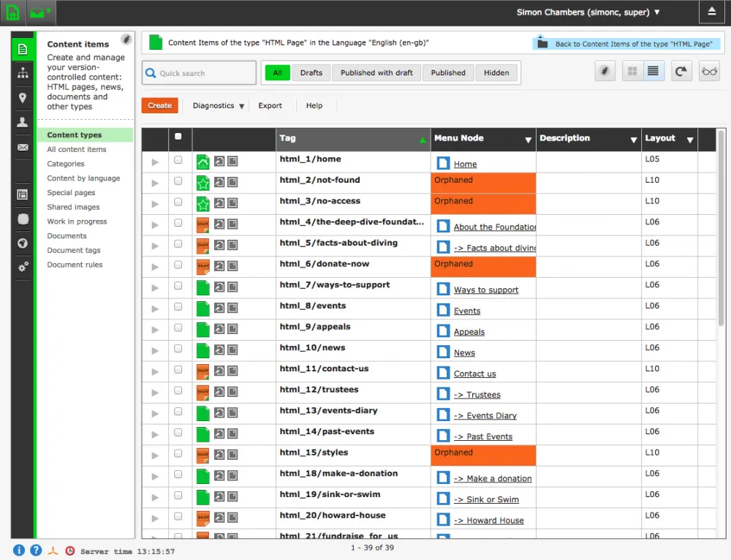The width and height of the screenshot is (731, 560).
Task: Open Simon Chambers user dropdown
Action: pyautogui.click(x=588, y=12)
